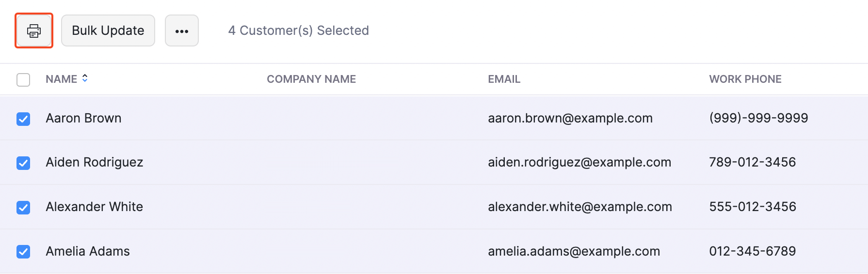Viewport: 868px width, 274px height.
Task: Click the aaron.brown@example.com email
Action: pos(570,118)
